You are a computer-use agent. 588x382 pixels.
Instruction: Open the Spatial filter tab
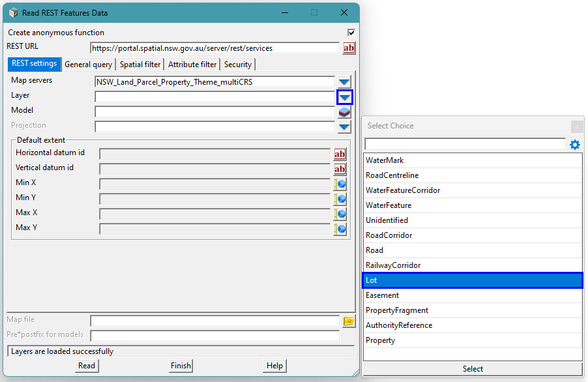tap(140, 65)
